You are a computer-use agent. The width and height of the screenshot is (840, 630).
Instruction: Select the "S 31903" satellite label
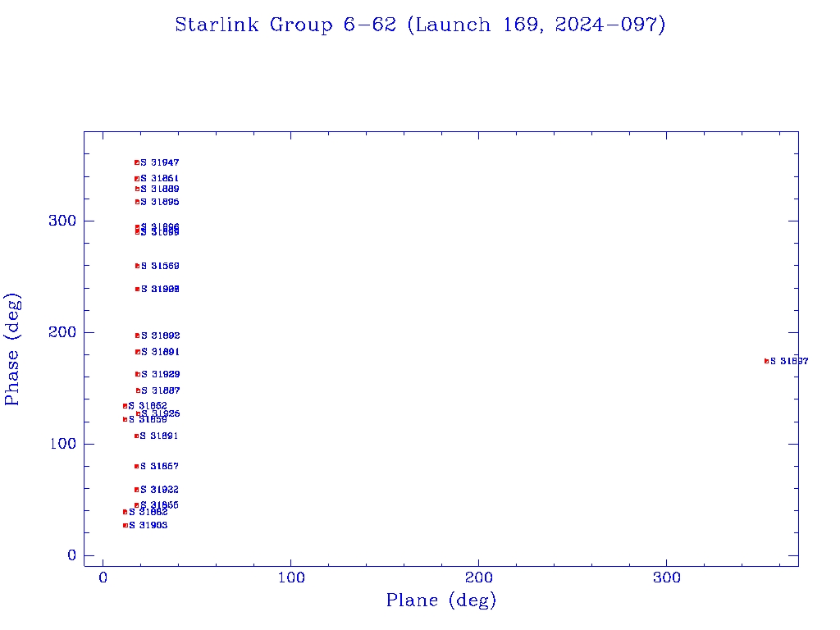coord(148,526)
